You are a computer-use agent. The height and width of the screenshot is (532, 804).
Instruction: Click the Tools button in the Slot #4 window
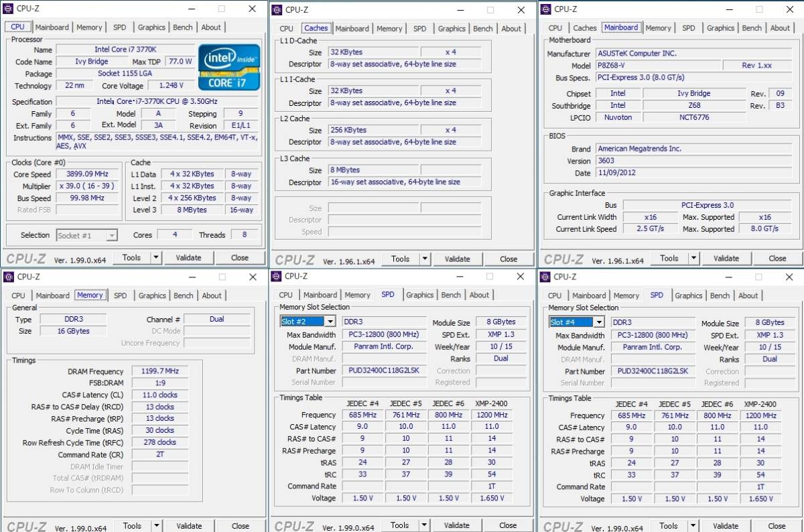pos(669,526)
